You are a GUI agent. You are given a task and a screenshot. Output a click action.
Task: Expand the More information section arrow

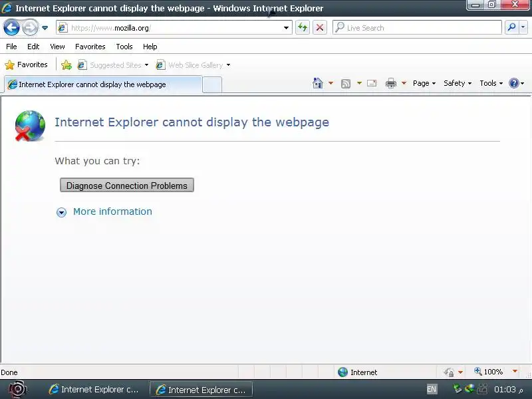tap(61, 212)
